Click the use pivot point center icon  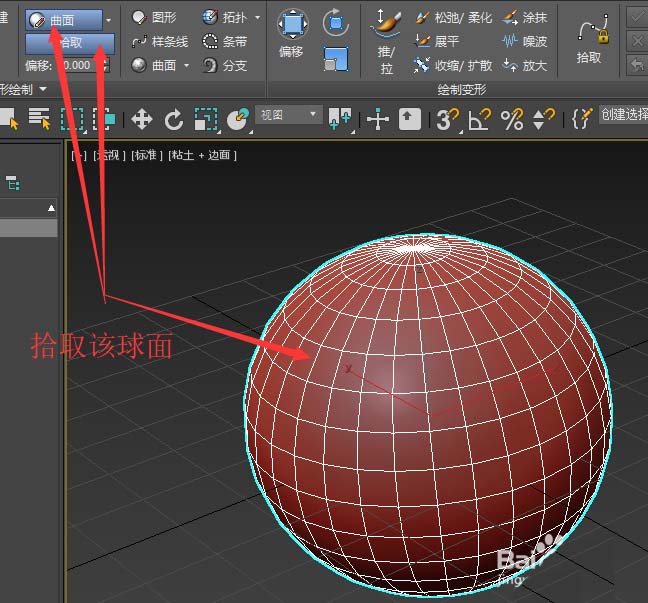click(x=340, y=120)
